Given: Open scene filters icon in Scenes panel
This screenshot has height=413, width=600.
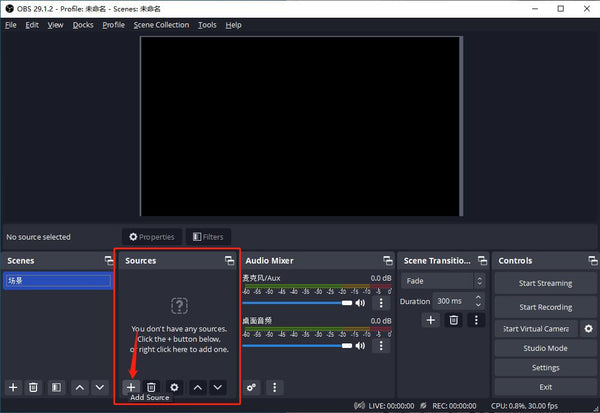Looking at the screenshot, I should coord(57,386).
